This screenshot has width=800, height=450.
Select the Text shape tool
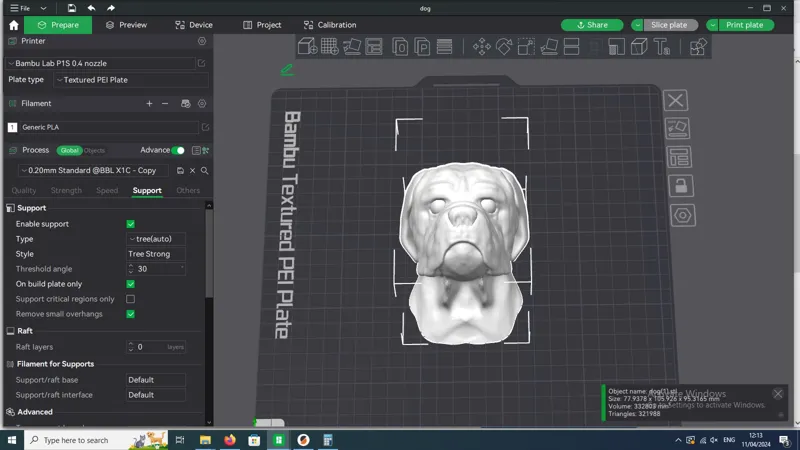pyautogui.click(x=662, y=46)
